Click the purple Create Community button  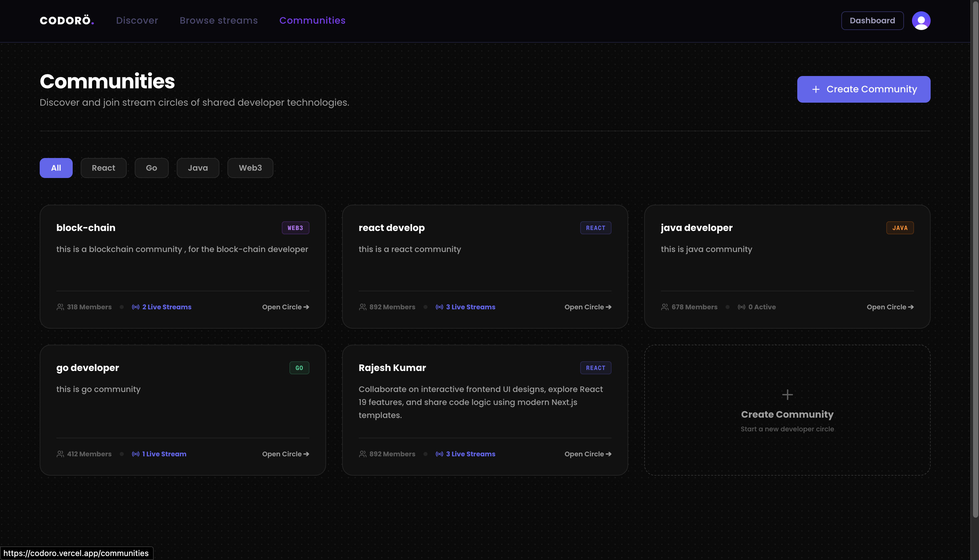tap(864, 89)
